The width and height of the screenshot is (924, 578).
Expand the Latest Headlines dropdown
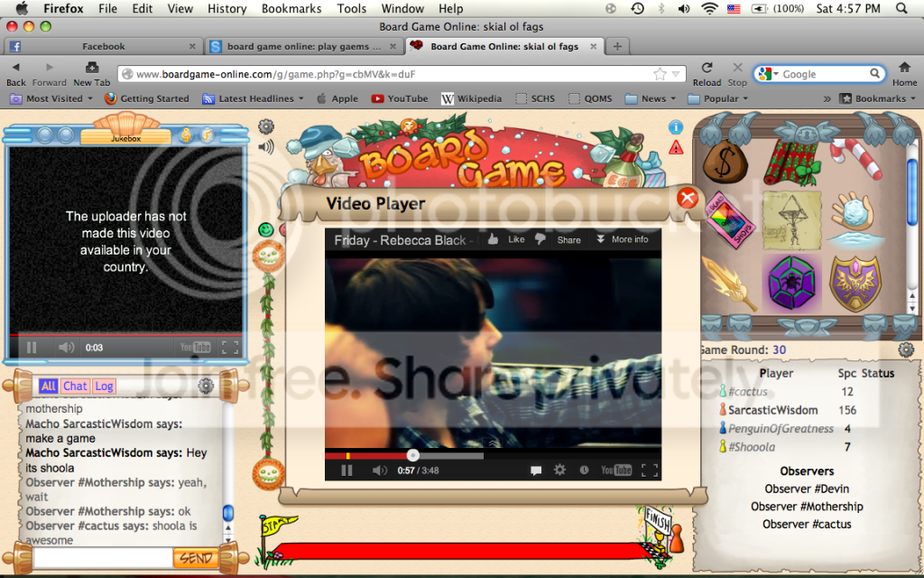click(x=253, y=98)
